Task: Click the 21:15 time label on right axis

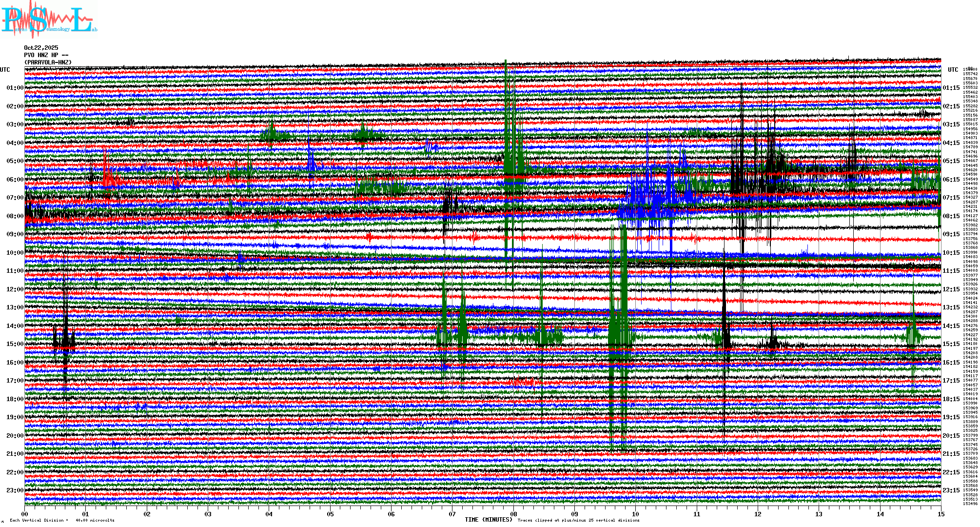Action: coord(951,454)
